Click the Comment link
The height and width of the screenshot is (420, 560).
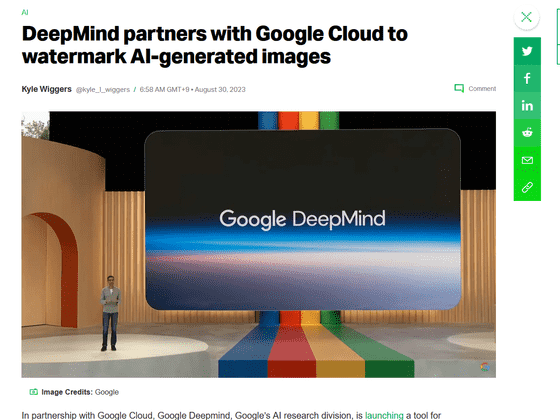482,89
